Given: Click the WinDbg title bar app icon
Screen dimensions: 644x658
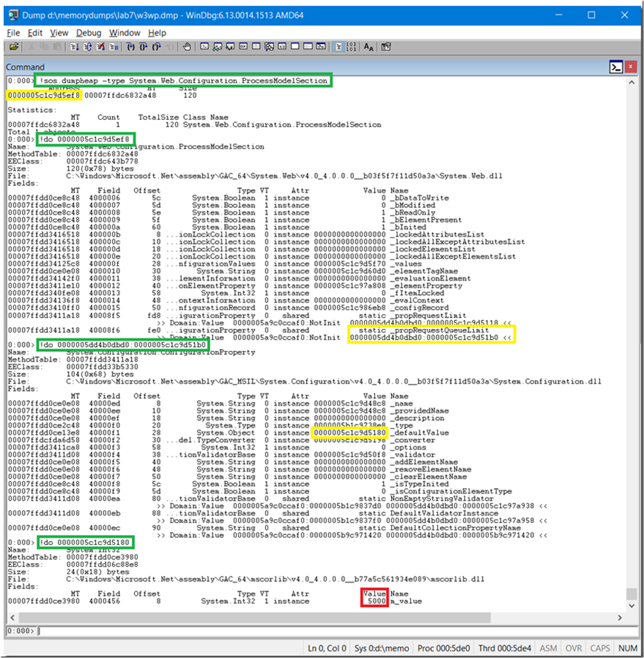Looking at the screenshot, I should click(13, 15).
